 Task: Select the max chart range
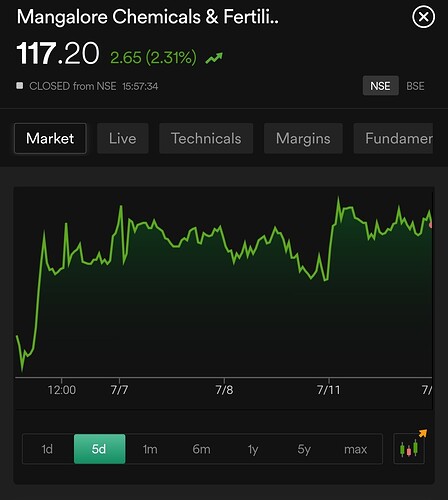tap(355, 449)
